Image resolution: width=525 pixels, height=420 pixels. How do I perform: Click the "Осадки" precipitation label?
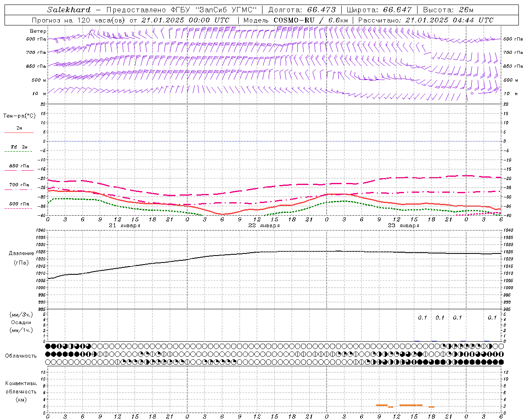(x=21, y=322)
